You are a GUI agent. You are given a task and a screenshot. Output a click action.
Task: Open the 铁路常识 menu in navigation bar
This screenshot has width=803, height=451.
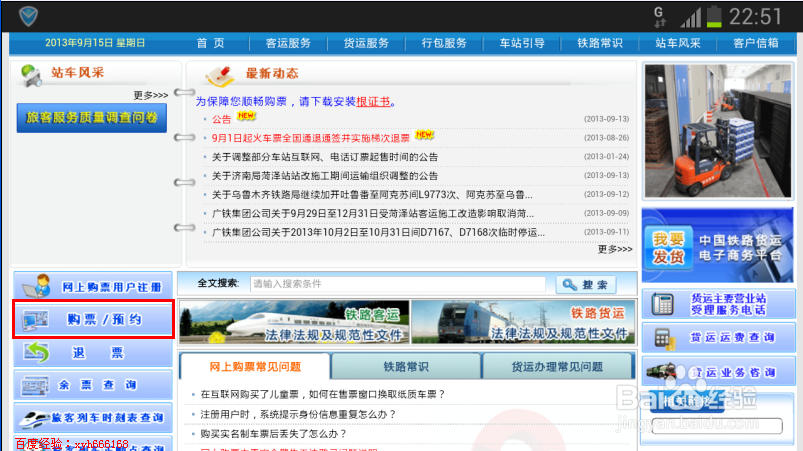[x=600, y=43]
